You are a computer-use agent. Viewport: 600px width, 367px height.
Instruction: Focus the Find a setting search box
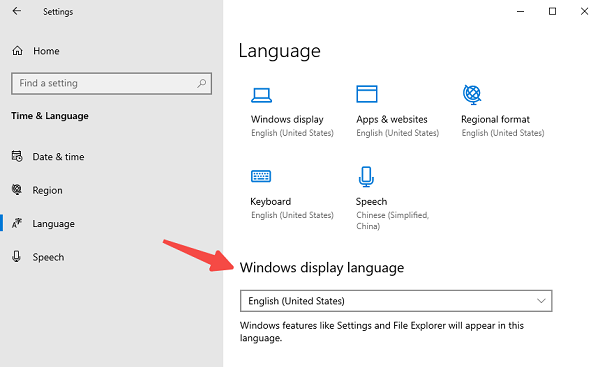pos(111,83)
